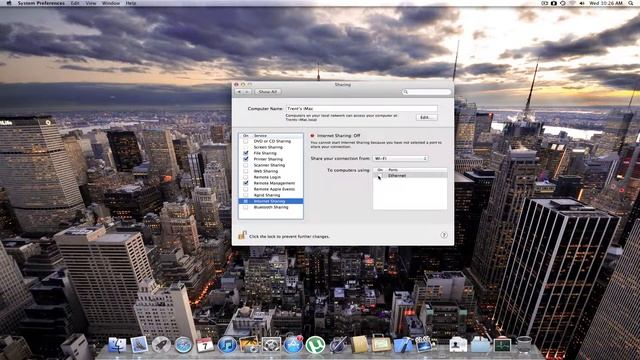Image resolution: width=640 pixels, height=360 pixels.
Task: Open the Wi-Fi status menu icon
Action: 572,3
